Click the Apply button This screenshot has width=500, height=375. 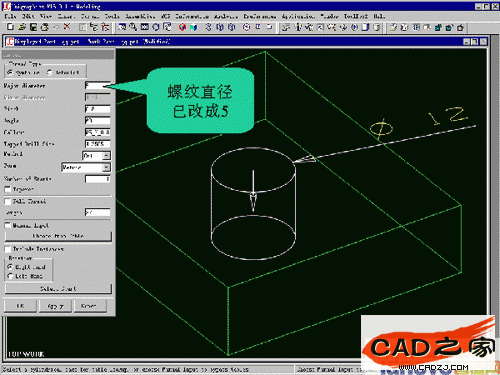55,306
